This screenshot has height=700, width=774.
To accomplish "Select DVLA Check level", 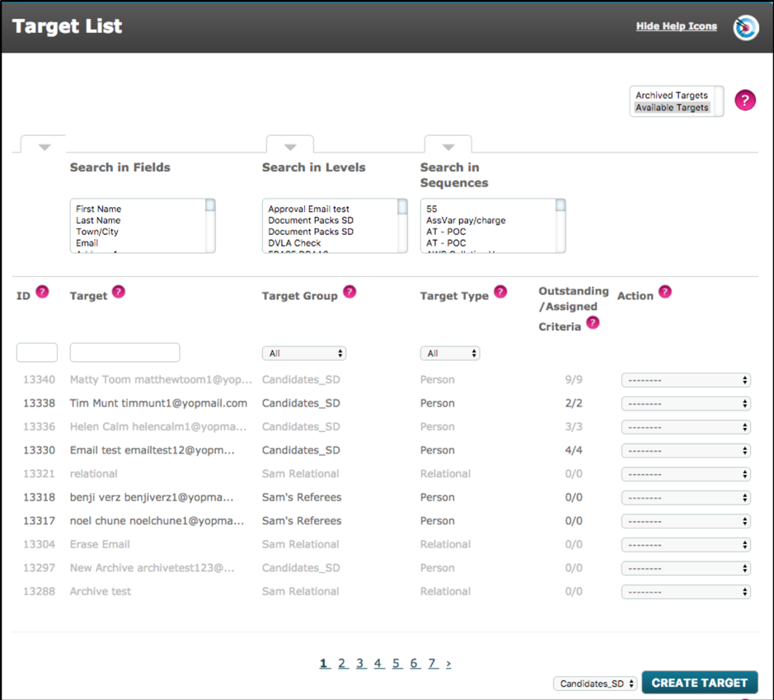I will [295, 243].
